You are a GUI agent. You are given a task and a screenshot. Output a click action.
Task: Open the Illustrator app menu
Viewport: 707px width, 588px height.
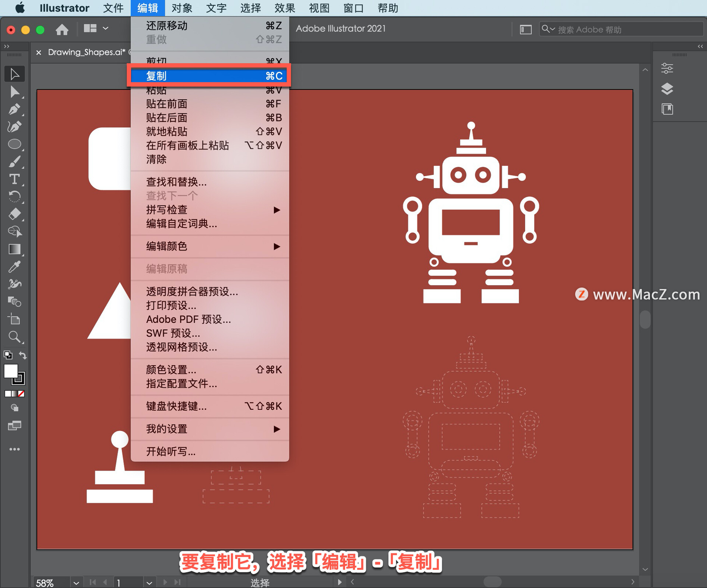[x=64, y=8]
